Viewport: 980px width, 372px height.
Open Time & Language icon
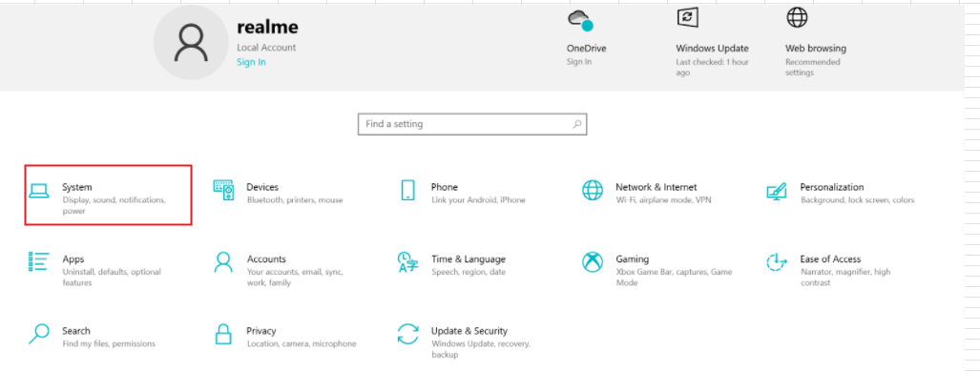407,262
